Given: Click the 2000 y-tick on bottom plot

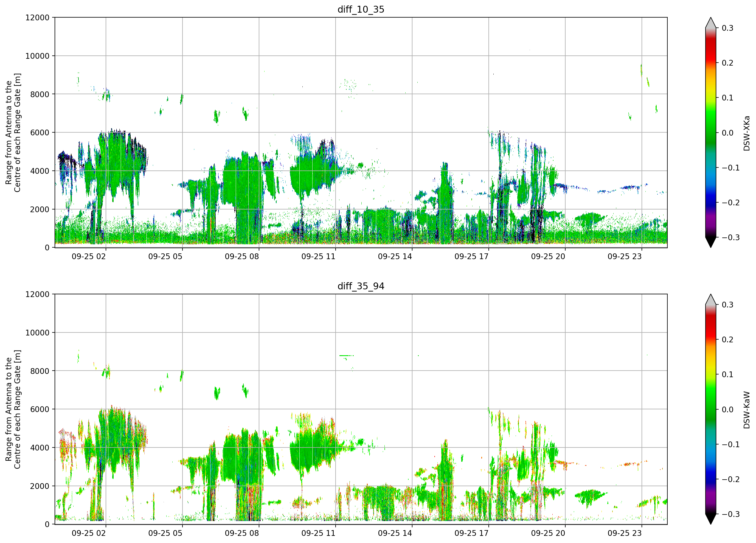Looking at the screenshot, I should [x=40, y=486].
